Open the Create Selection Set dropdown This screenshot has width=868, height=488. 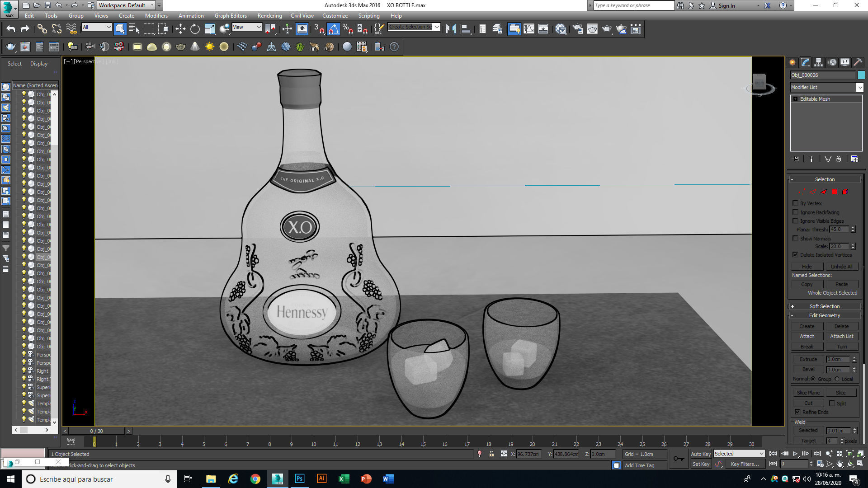tap(414, 27)
